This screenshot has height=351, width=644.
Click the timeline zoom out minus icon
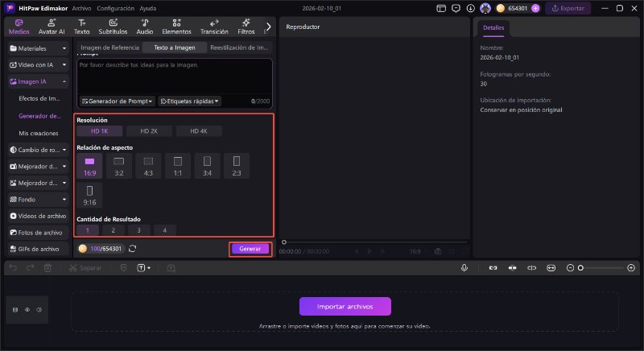[570, 268]
